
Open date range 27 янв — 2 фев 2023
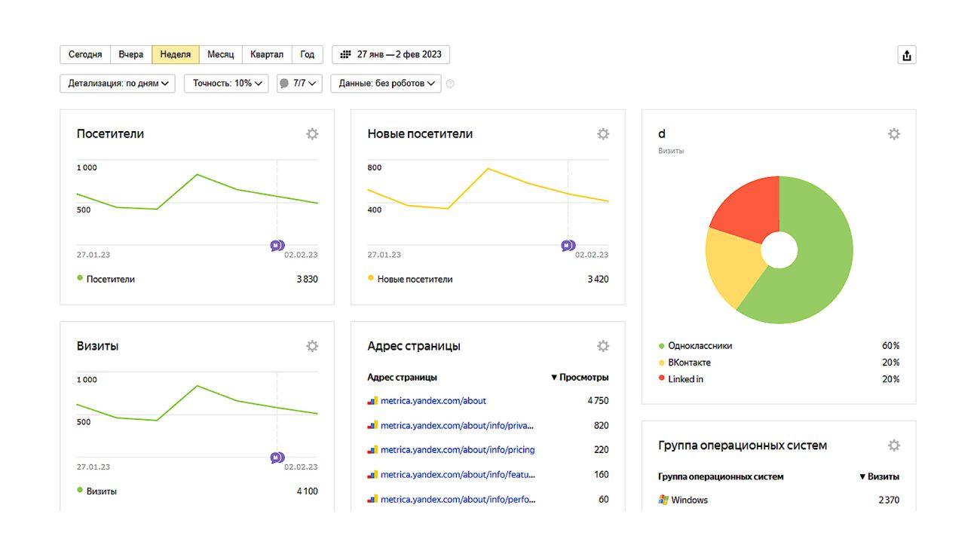(x=391, y=54)
